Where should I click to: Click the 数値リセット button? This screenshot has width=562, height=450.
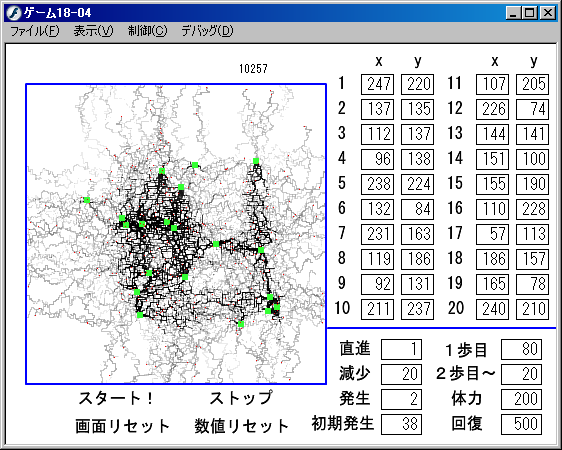[x=242, y=426]
